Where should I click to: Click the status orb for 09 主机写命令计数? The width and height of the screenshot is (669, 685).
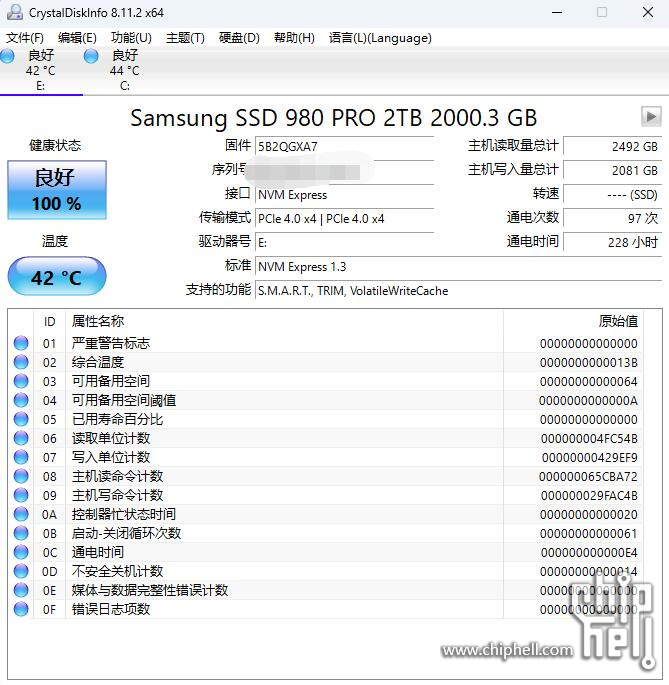tap(21, 495)
